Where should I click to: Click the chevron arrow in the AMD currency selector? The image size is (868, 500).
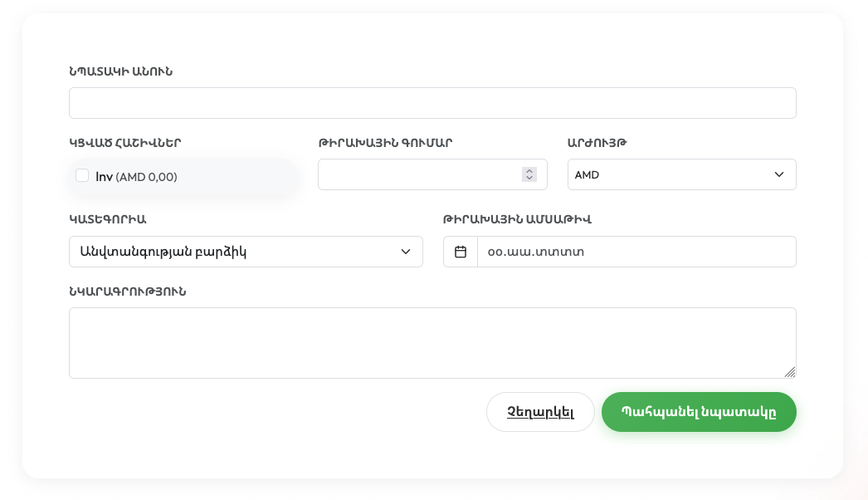click(778, 174)
